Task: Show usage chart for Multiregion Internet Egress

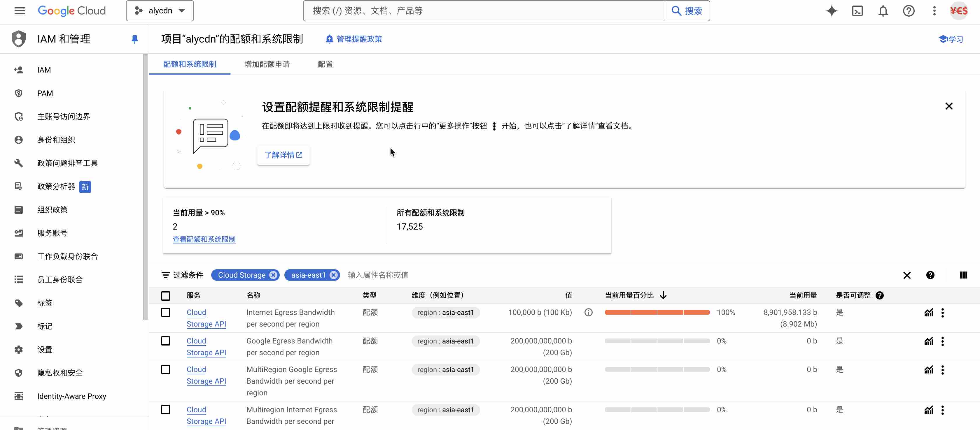Action: tap(928, 410)
